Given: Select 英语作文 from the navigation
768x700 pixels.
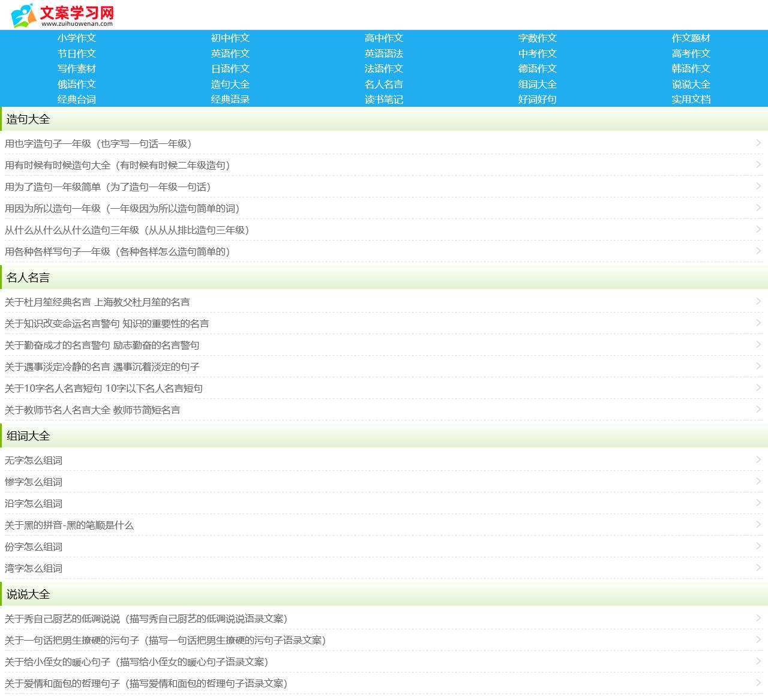Looking at the screenshot, I should (230, 53).
